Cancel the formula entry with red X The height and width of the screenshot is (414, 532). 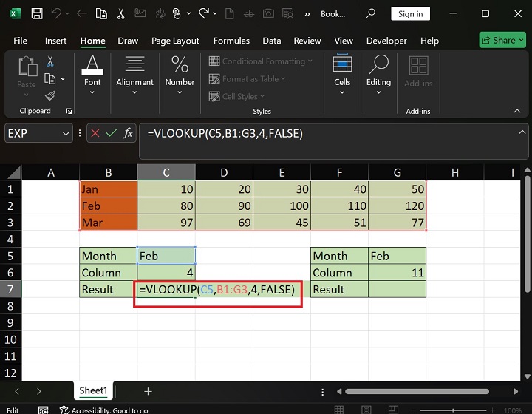point(95,133)
